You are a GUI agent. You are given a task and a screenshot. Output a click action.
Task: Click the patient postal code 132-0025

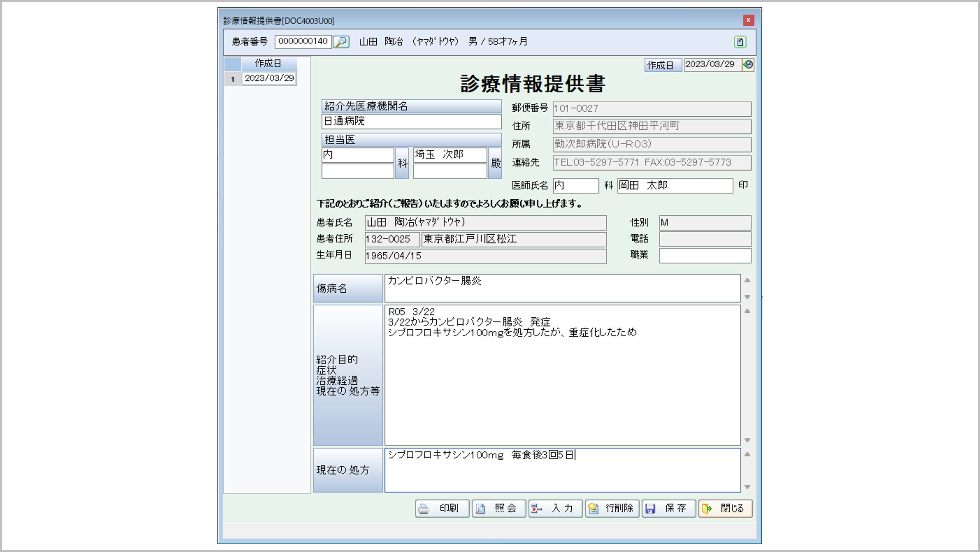coord(392,239)
